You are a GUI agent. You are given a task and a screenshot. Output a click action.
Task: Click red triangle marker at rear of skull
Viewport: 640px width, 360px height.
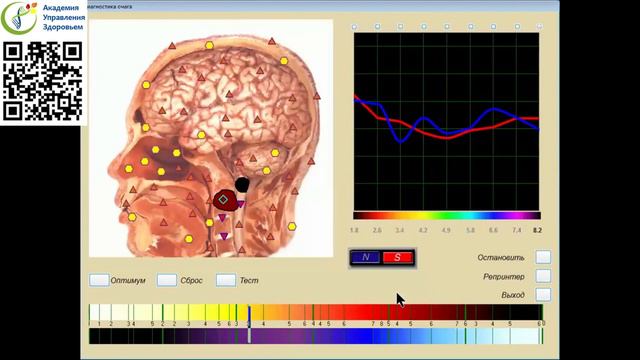317,96
